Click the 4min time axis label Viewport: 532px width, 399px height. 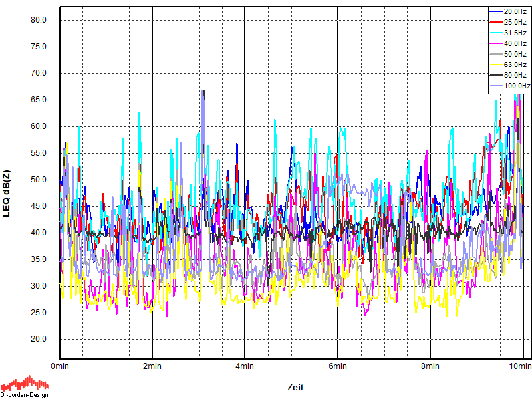click(x=245, y=366)
